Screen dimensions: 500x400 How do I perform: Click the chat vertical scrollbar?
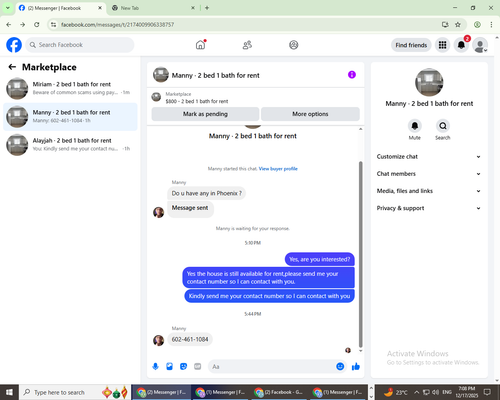pyautogui.click(x=360, y=254)
